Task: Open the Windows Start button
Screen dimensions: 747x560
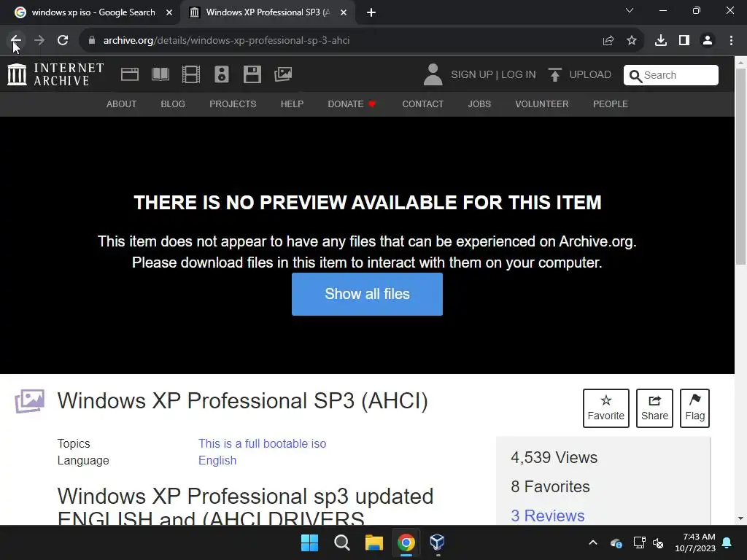Action: [x=309, y=542]
